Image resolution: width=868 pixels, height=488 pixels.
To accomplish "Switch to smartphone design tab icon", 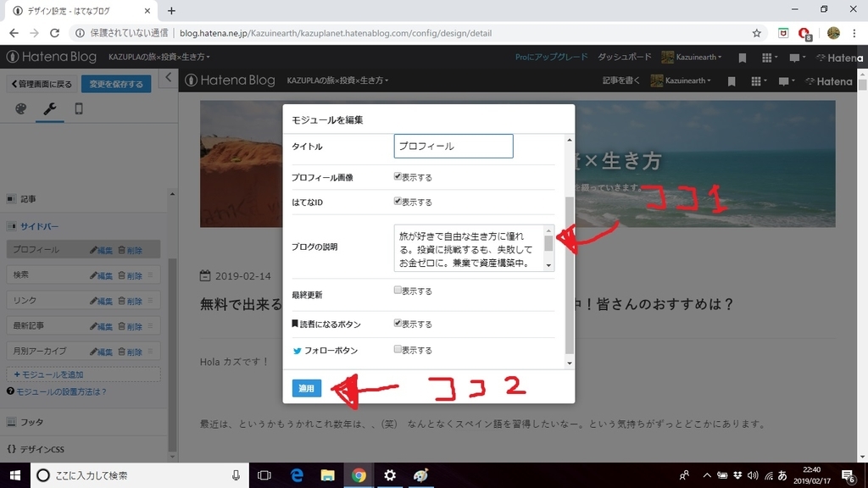I will pos(79,109).
